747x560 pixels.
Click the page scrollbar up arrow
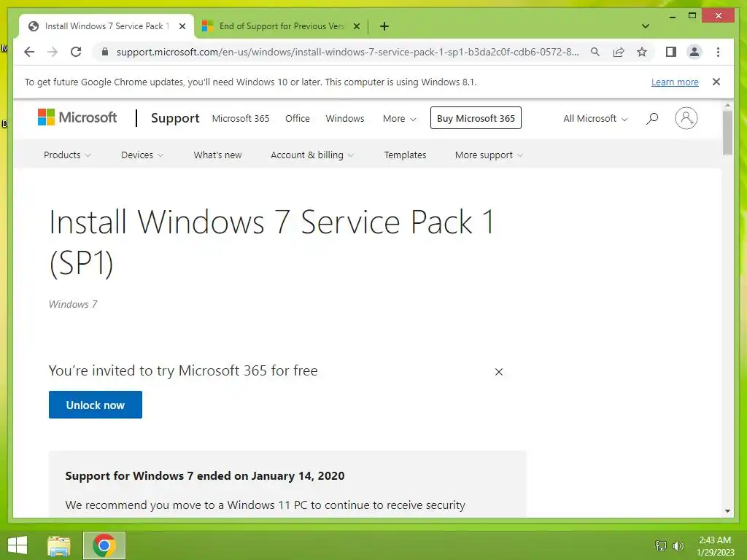click(727, 105)
